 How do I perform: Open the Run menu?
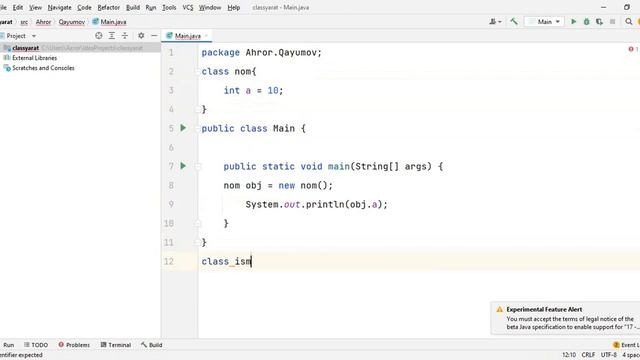151,7
